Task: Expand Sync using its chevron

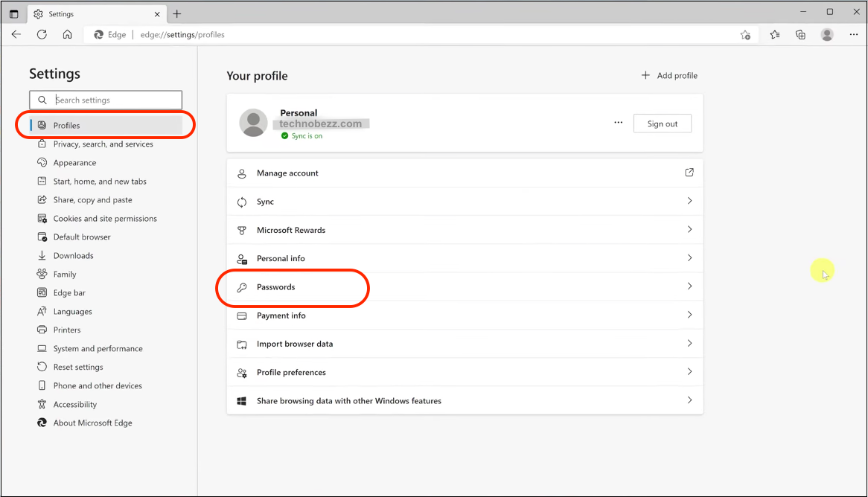Action: 690,201
